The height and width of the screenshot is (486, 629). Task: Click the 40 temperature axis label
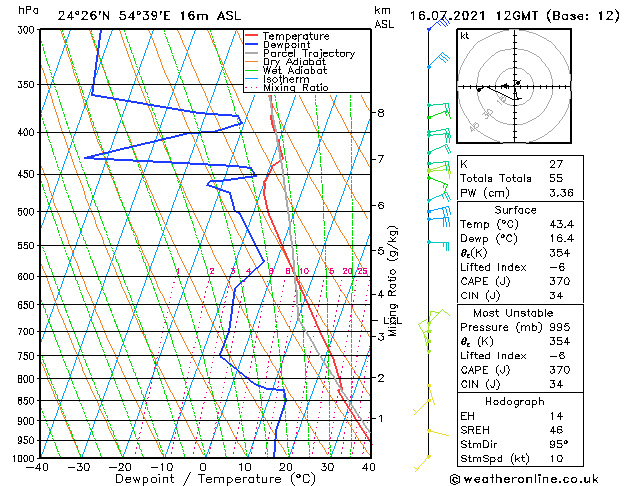click(x=368, y=467)
